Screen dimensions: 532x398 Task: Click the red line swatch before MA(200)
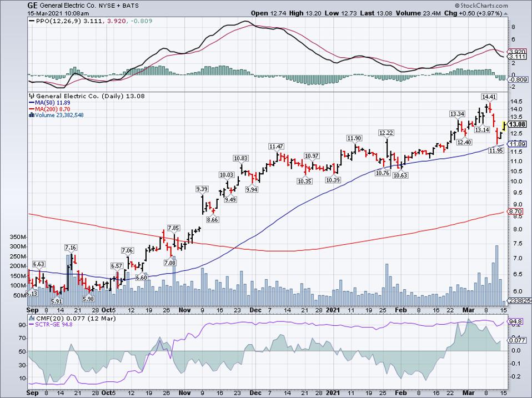tap(32, 109)
